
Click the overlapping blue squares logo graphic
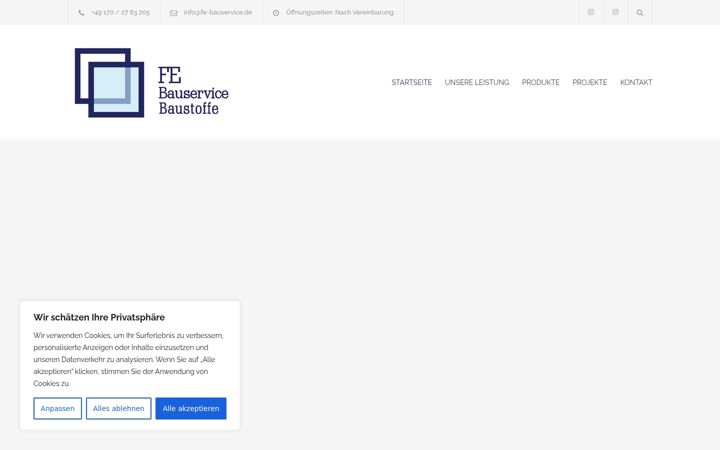point(109,83)
